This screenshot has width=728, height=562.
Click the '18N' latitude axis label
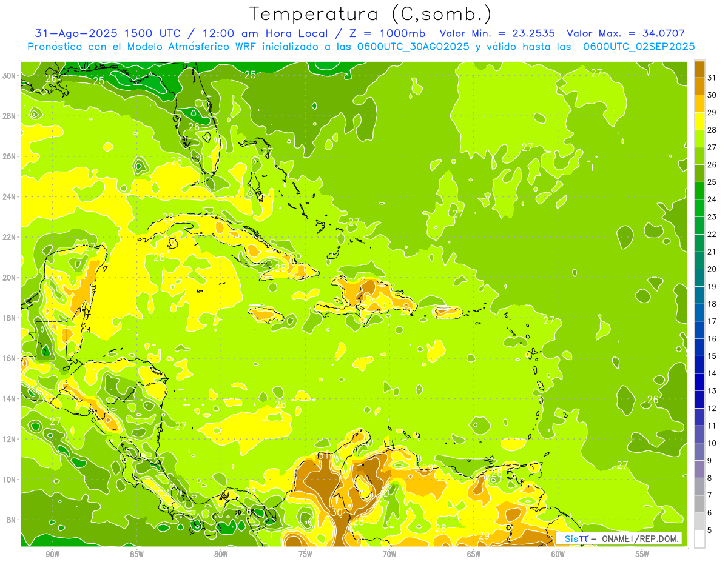click(10, 318)
